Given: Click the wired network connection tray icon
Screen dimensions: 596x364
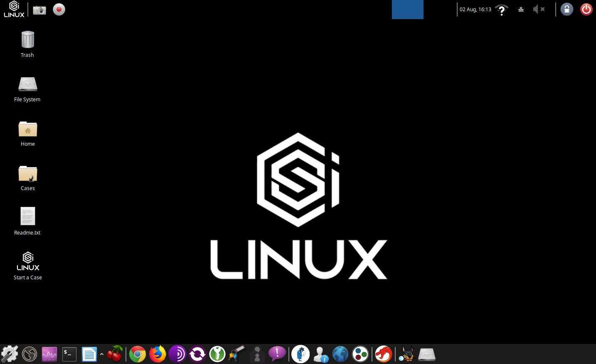Looking at the screenshot, I should point(521,9).
